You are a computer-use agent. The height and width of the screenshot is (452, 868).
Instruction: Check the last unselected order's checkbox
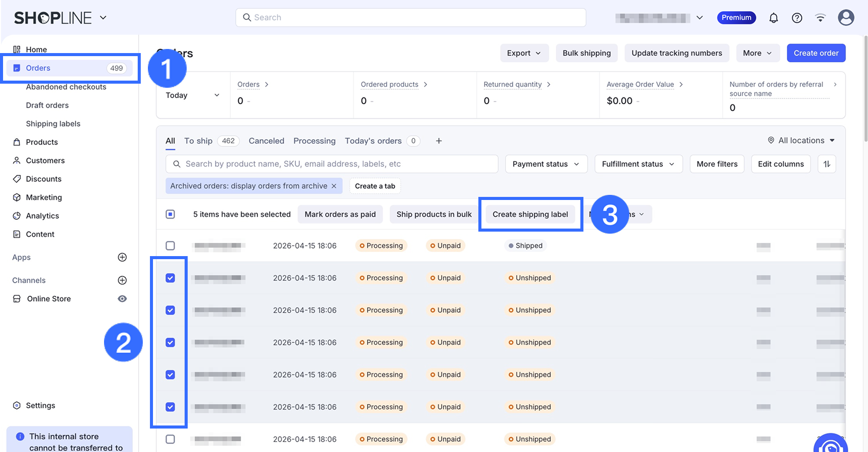click(x=170, y=439)
